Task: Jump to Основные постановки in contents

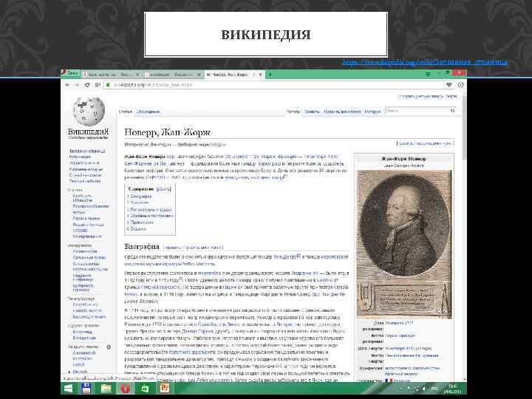Action: [x=151, y=216]
